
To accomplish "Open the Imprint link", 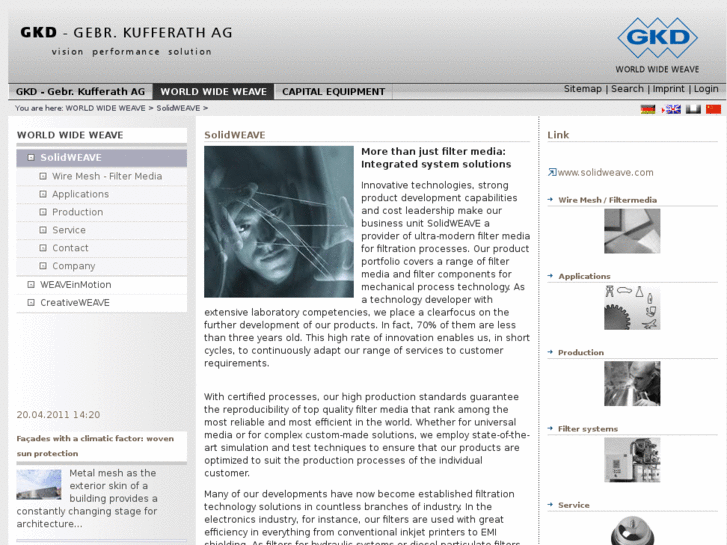I will tap(668, 89).
